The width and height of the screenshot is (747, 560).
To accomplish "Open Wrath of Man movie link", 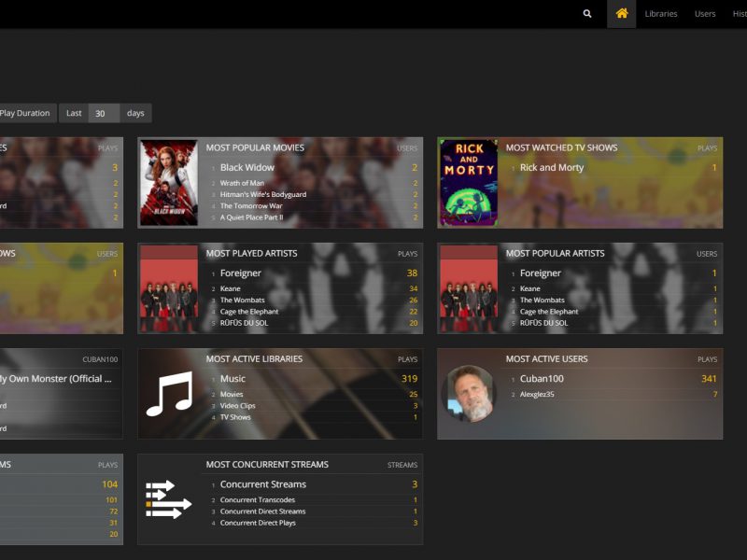I will pyautogui.click(x=242, y=184).
